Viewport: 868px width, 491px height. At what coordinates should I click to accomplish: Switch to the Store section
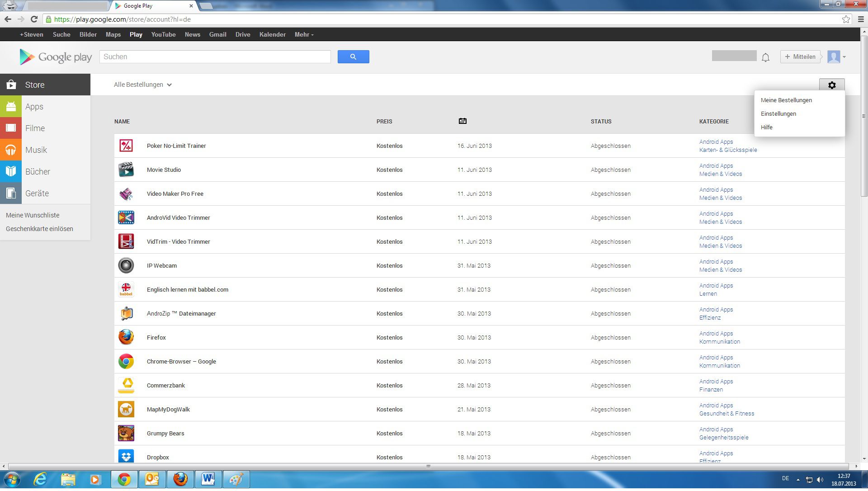(x=35, y=85)
